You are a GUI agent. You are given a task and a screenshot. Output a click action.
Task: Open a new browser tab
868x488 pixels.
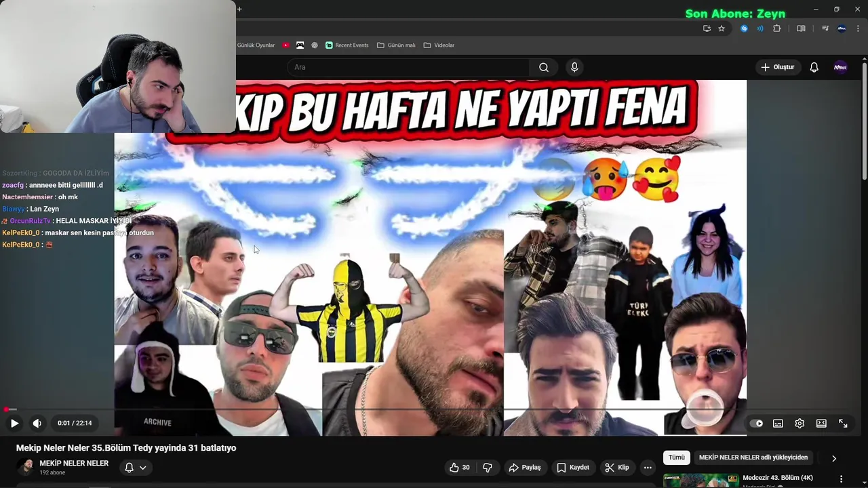[239, 9]
